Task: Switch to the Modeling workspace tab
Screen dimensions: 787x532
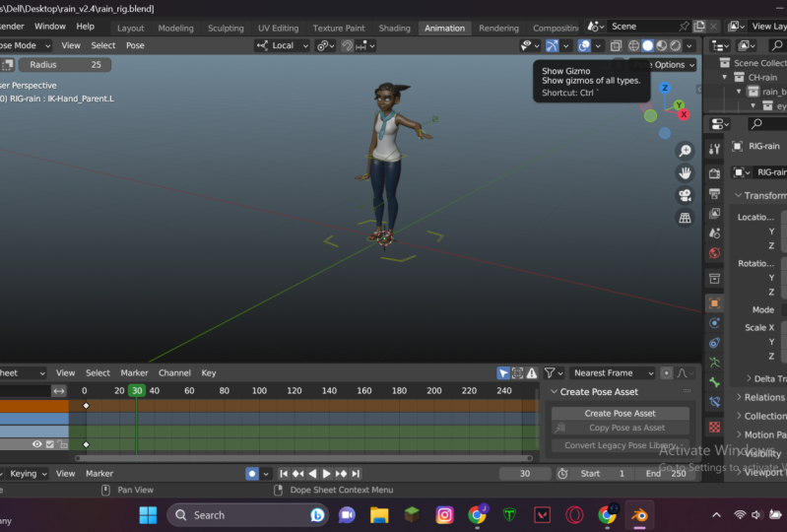Action: (175, 29)
